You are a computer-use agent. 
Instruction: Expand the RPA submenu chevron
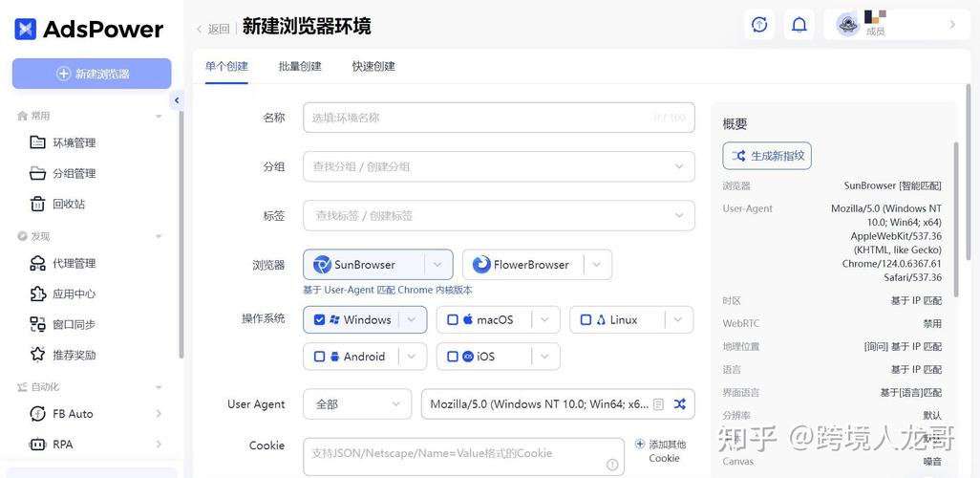159,445
